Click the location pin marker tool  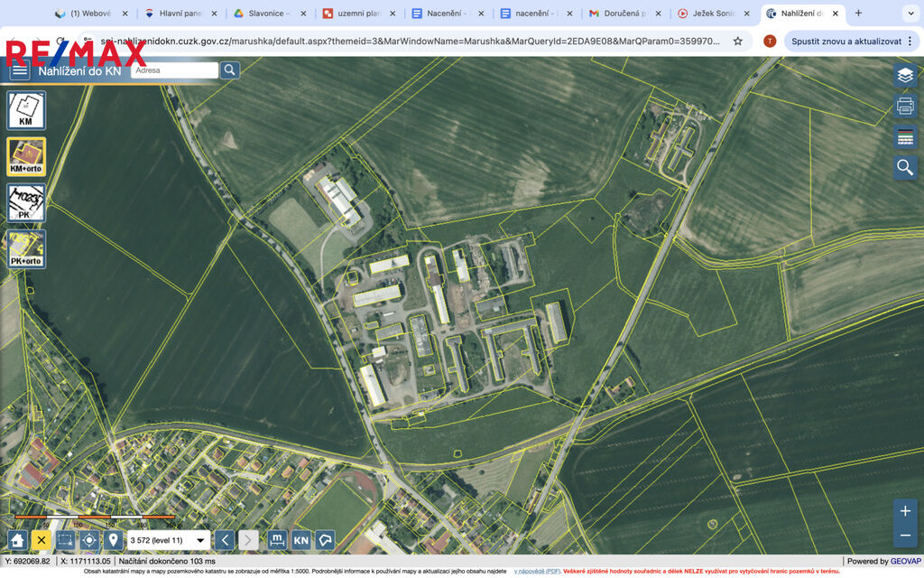tap(113, 540)
